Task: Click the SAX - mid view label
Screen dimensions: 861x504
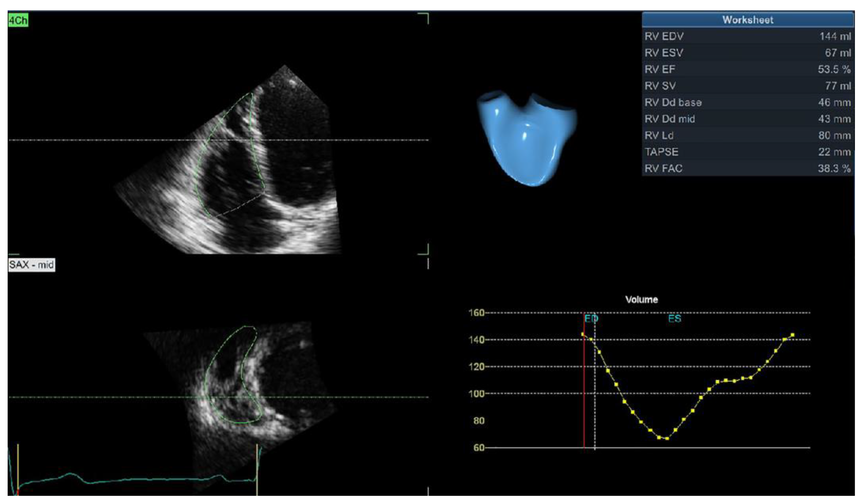Action: (x=31, y=265)
